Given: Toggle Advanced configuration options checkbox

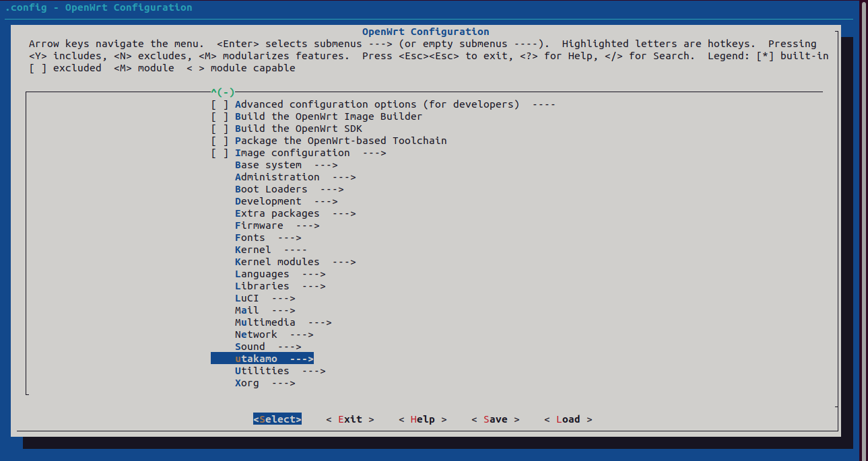Looking at the screenshot, I should [x=220, y=104].
